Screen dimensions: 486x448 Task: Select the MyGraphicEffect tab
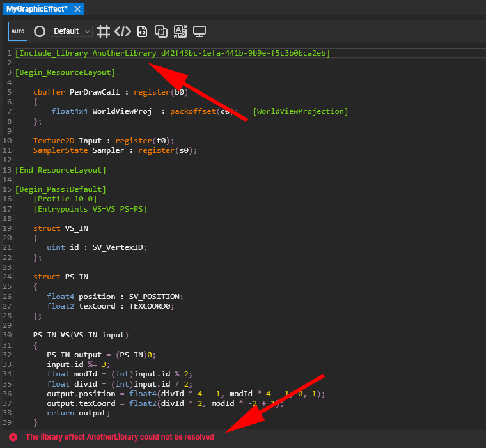[x=36, y=9]
